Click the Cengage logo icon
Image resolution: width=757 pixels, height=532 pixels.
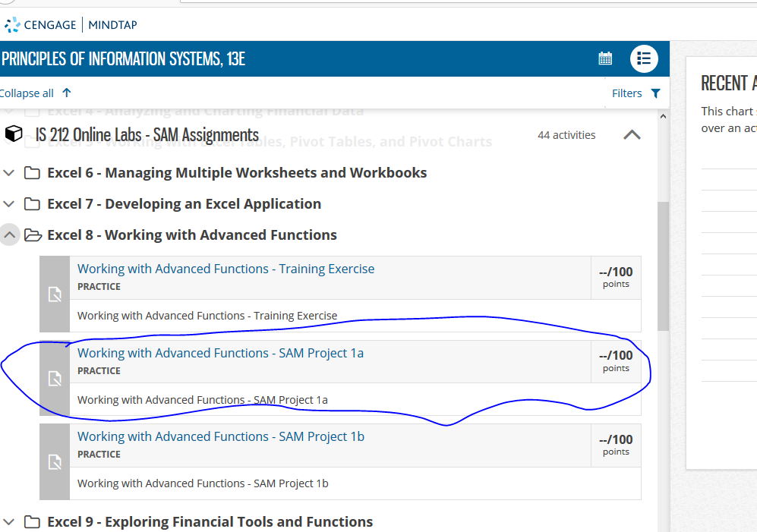(x=13, y=24)
